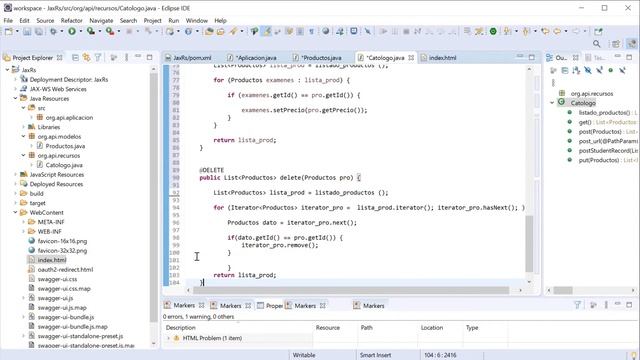Image resolution: width=640 pixels, height=360 pixels.
Task: Click the green circular toolbar icon
Action: tap(493, 31)
